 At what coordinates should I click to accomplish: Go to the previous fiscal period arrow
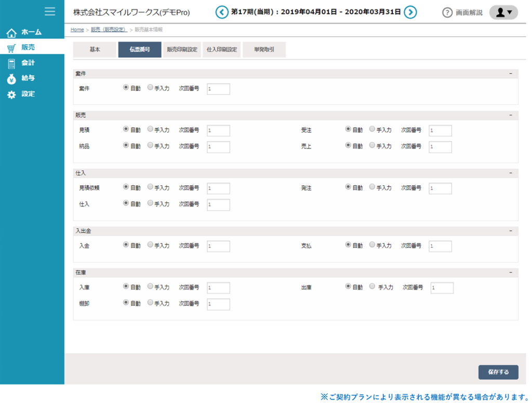coord(222,12)
